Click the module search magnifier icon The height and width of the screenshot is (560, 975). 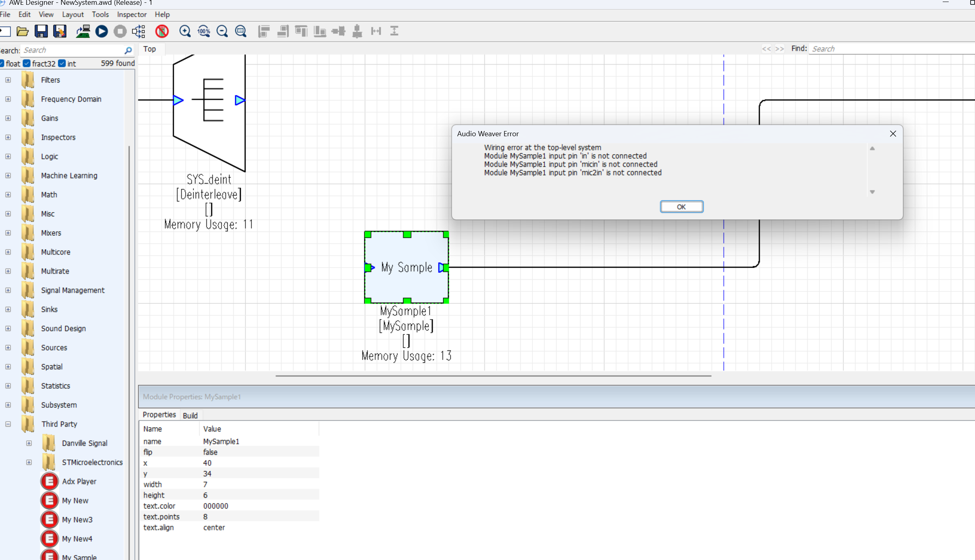[x=128, y=50]
